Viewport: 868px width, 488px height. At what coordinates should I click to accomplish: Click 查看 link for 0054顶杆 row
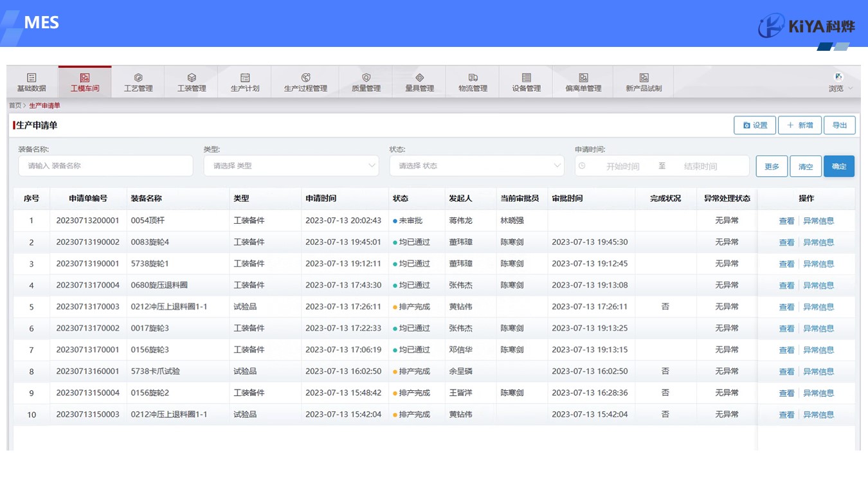point(786,221)
